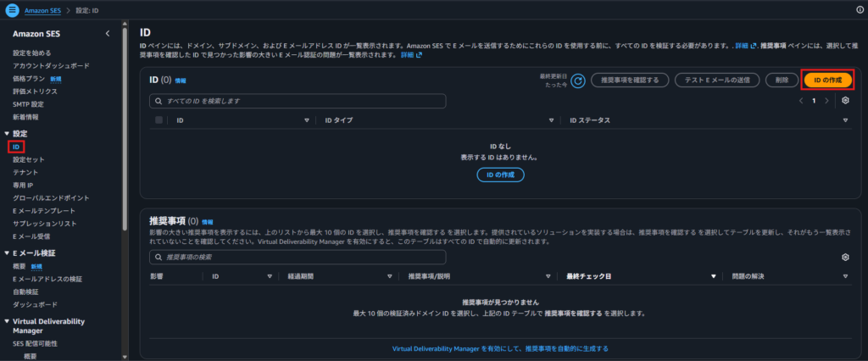The image size is (868, 361).
Task: Open ダッシュボード in sidebar
Action: (x=35, y=304)
